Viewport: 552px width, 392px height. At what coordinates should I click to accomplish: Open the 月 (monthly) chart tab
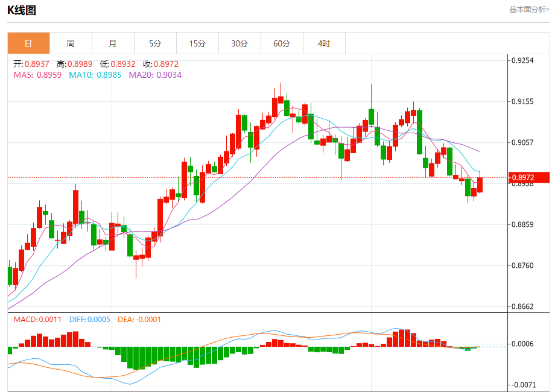pos(113,43)
